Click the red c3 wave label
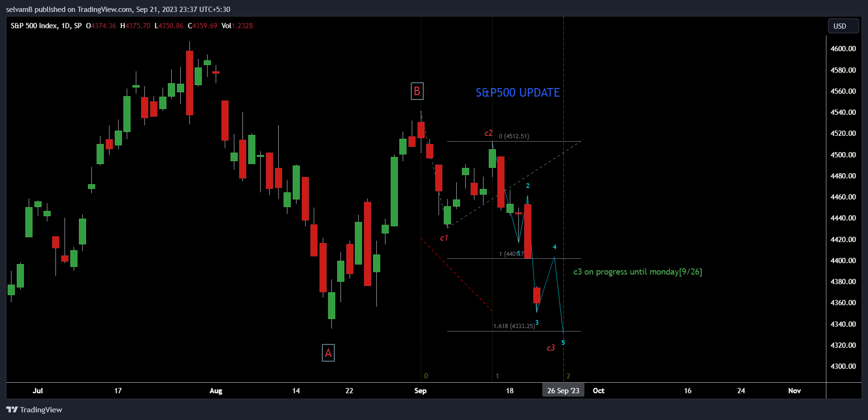The width and height of the screenshot is (868, 420). pos(550,348)
